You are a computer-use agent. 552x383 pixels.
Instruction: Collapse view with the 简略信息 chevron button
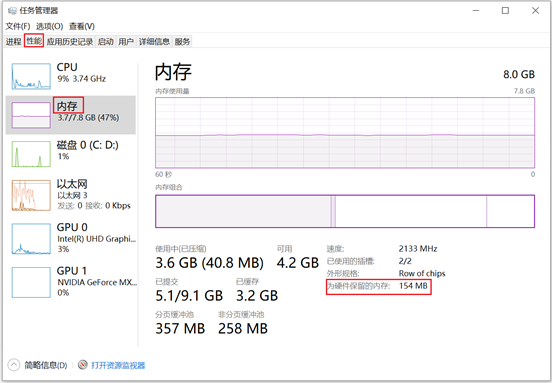point(14,365)
